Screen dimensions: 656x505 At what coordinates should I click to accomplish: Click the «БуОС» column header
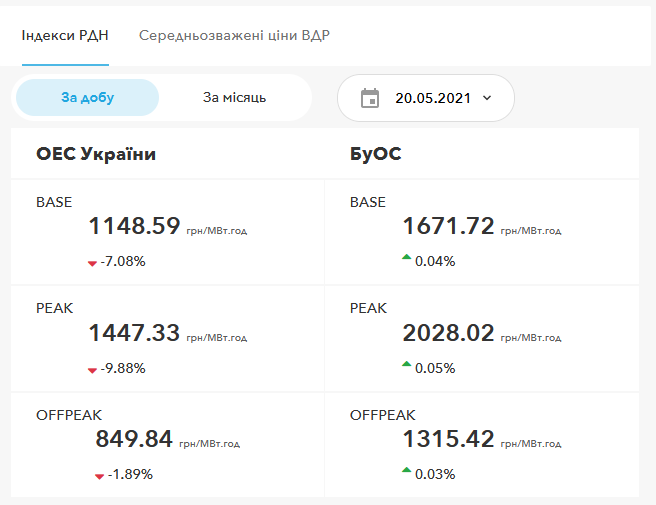click(376, 154)
